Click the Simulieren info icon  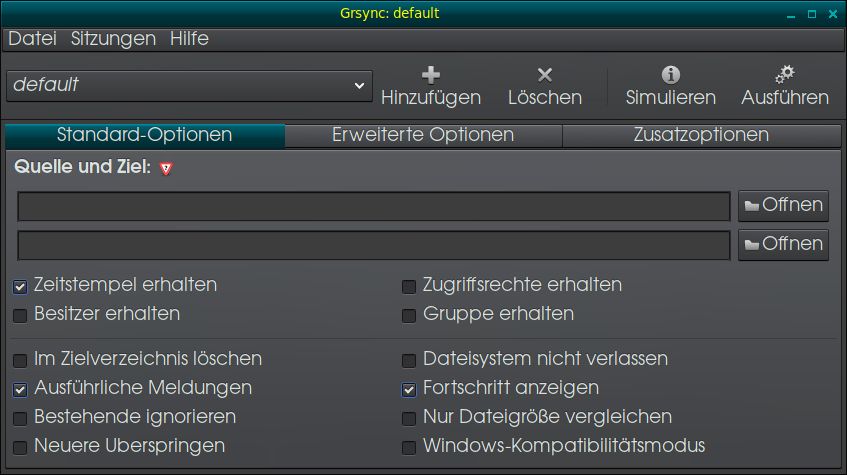[x=671, y=75]
